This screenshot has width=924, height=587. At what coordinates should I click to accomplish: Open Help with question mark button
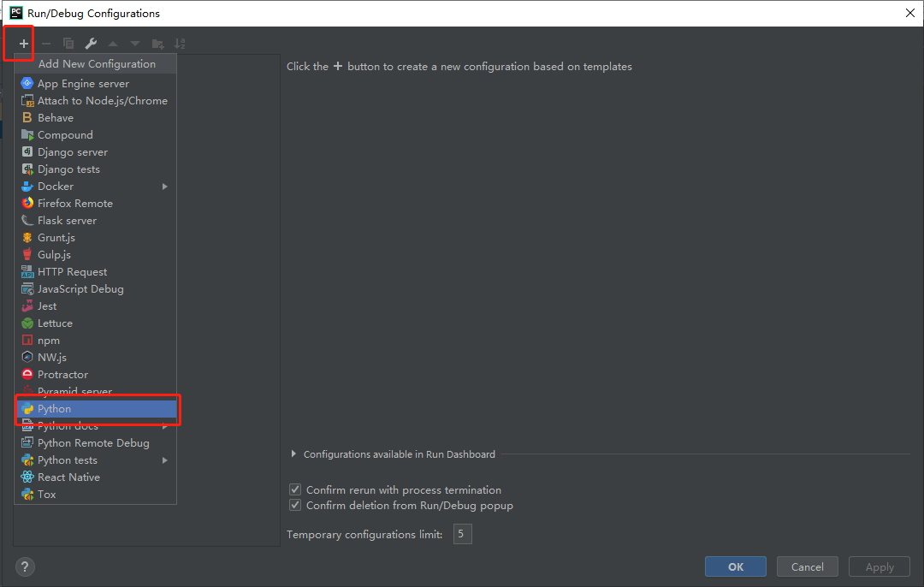(25, 567)
